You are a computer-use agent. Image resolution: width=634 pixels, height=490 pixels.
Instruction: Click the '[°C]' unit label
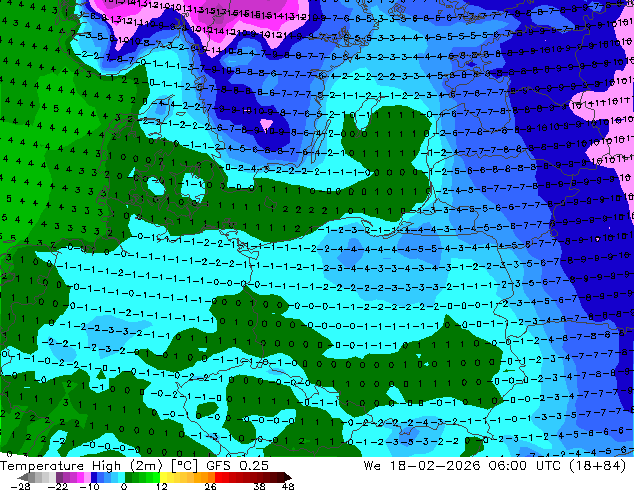click(184, 466)
